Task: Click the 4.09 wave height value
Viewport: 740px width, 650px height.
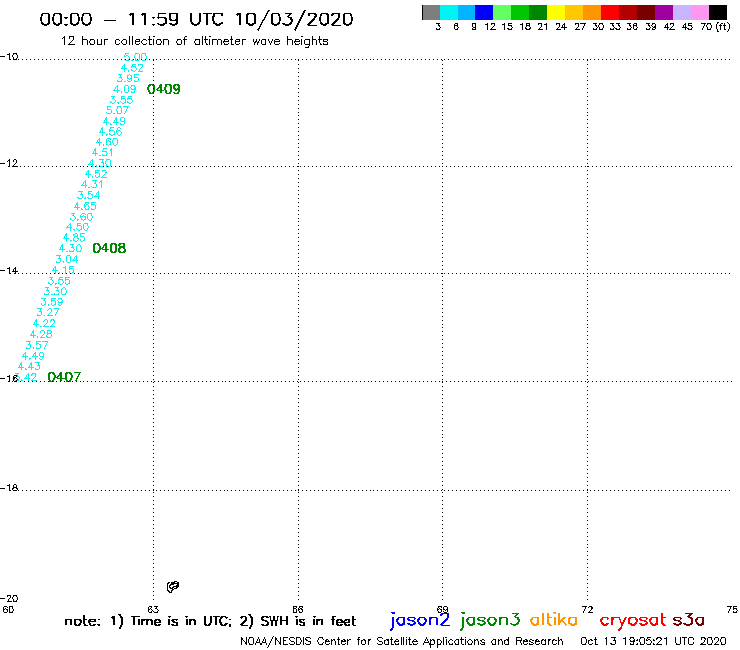Action: 125,89
